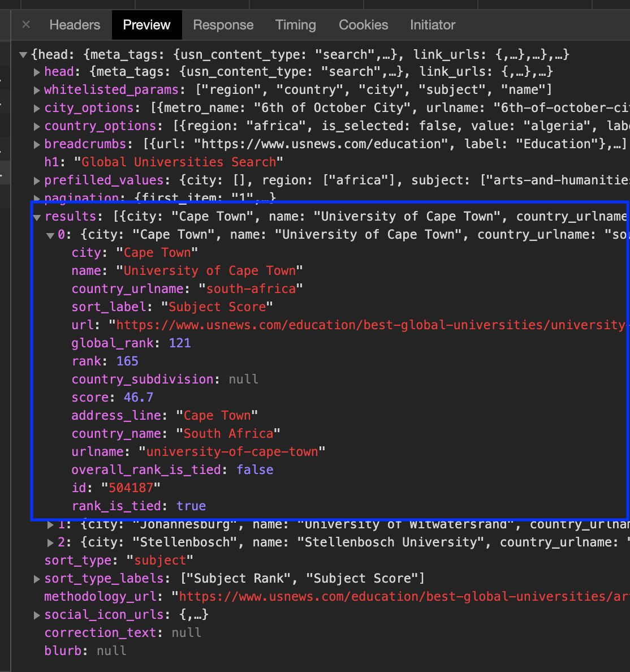This screenshot has height=672, width=630.
Task: Collapse result entry 0 for Cape Town
Action: (50, 234)
